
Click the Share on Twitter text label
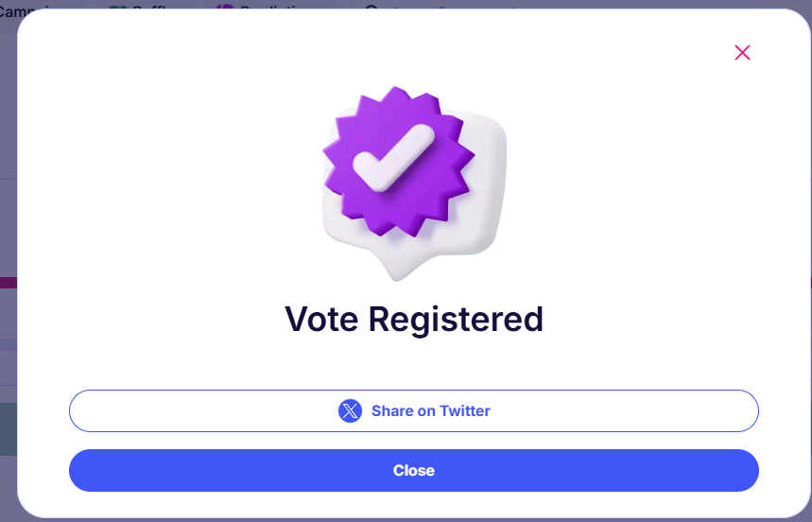click(x=430, y=410)
